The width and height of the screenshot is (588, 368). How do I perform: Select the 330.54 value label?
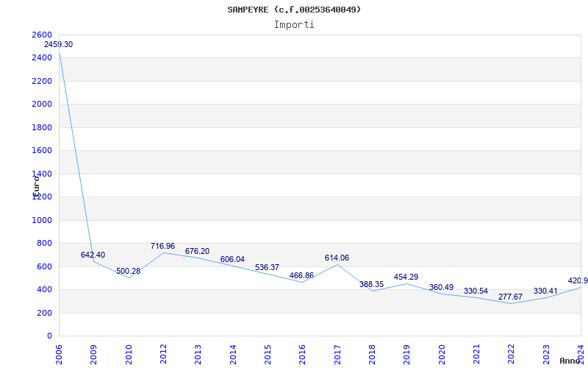pyautogui.click(x=476, y=291)
